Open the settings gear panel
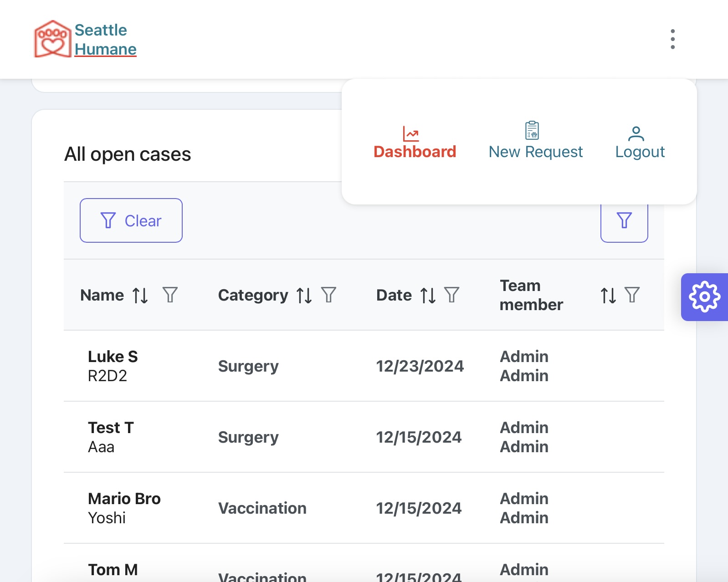The width and height of the screenshot is (728, 582). click(704, 297)
